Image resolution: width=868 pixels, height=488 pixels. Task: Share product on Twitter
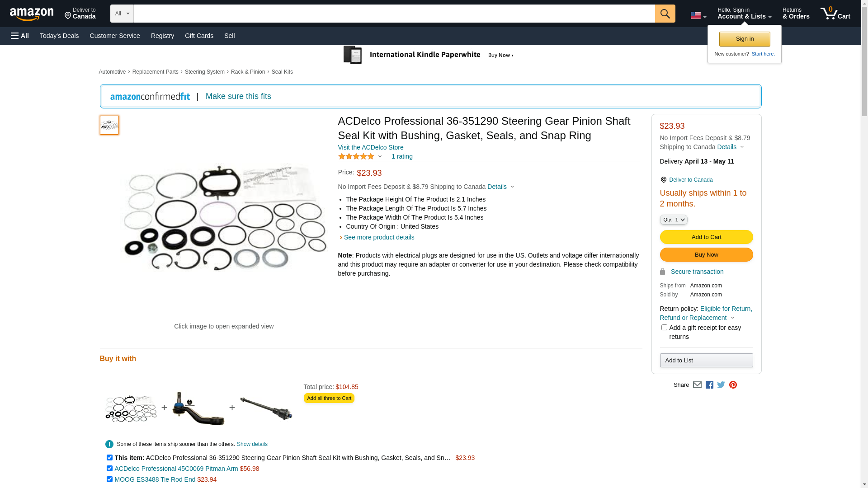(721, 385)
